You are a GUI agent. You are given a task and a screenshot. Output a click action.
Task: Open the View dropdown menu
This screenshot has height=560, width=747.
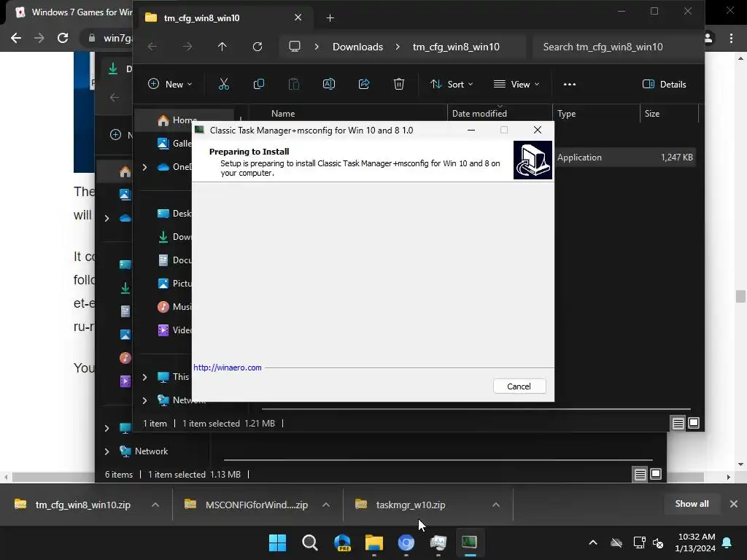(x=517, y=85)
